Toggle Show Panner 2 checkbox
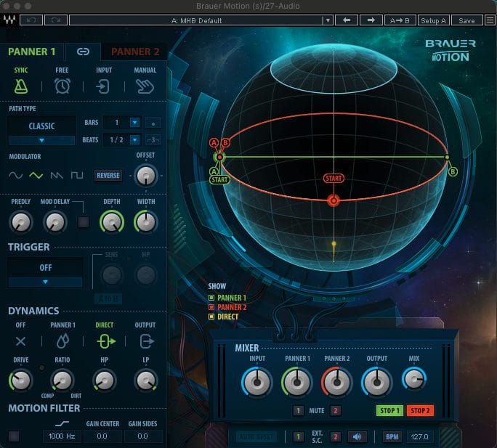The height and width of the screenshot is (448, 497). tap(211, 307)
